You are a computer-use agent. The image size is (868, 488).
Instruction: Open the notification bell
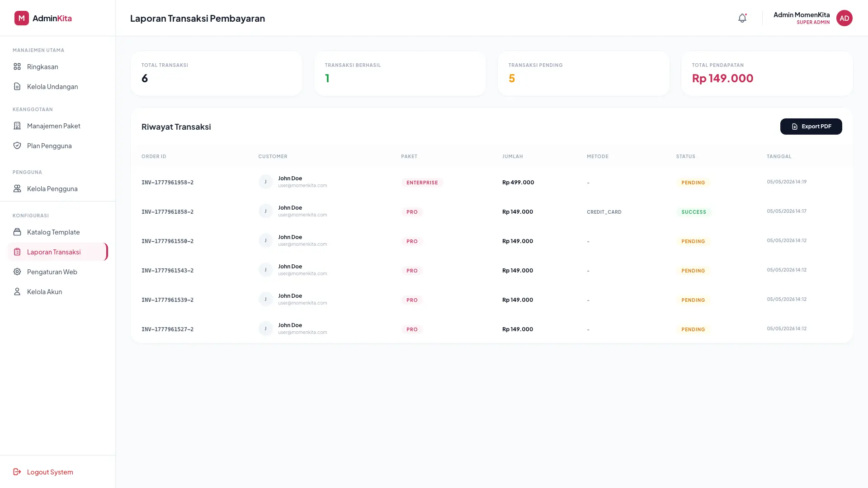(x=742, y=18)
